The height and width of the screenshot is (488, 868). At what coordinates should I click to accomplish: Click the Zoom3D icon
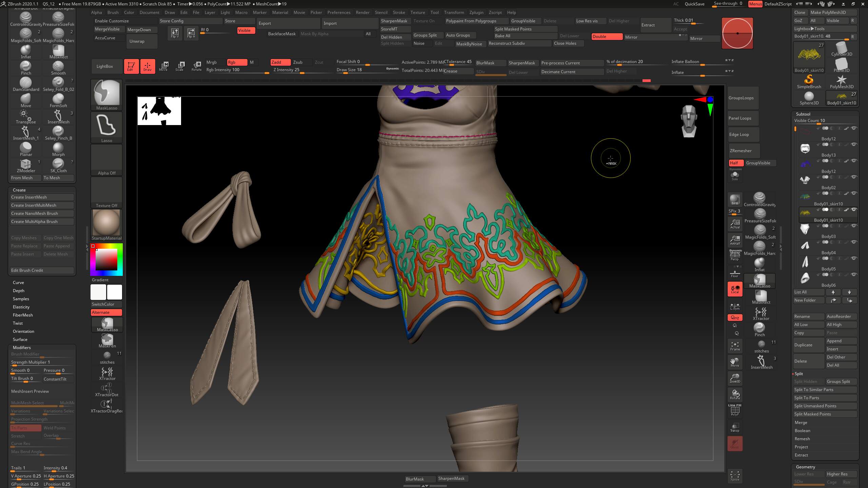point(735,378)
